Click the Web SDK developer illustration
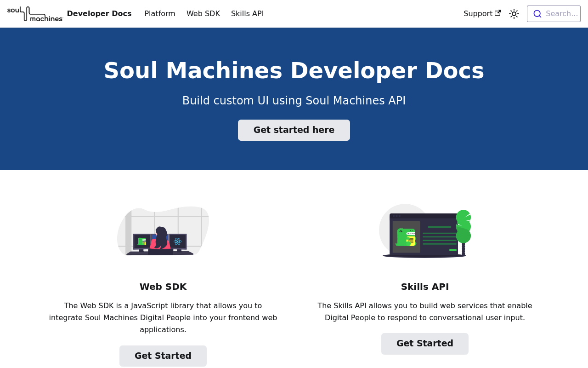Screen dimensions: 588x368 coord(163,230)
